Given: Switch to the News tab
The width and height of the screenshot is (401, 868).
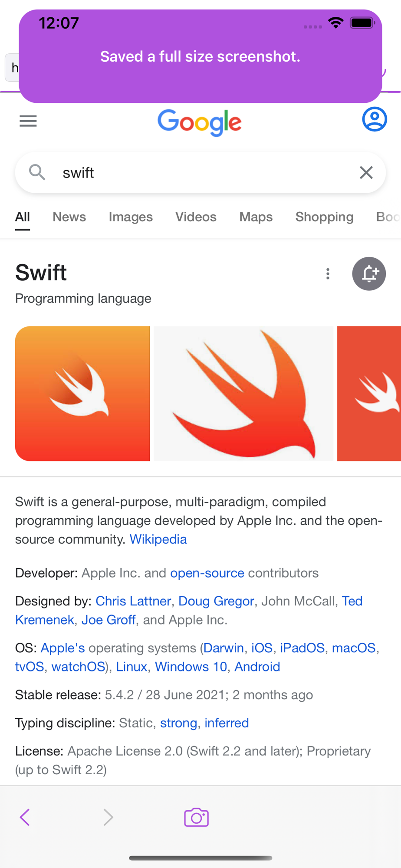Looking at the screenshot, I should coord(69,217).
